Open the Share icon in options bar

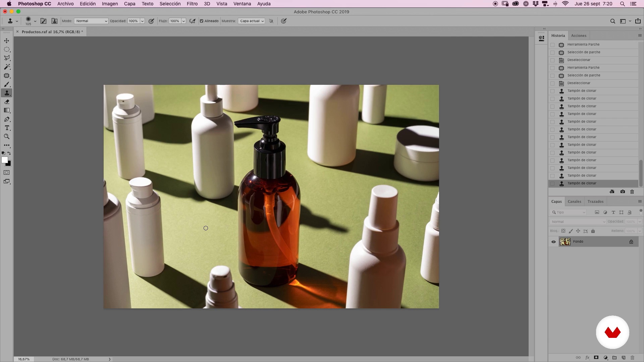[x=638, y=21]
